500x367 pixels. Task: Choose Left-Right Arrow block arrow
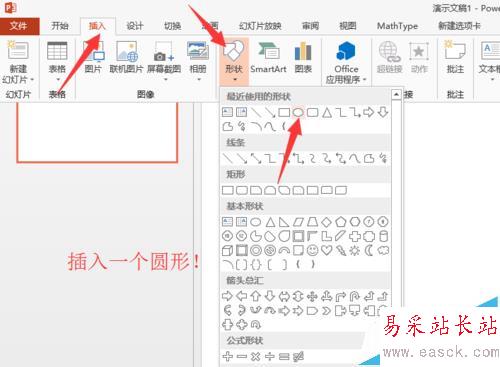pos(284,296)
